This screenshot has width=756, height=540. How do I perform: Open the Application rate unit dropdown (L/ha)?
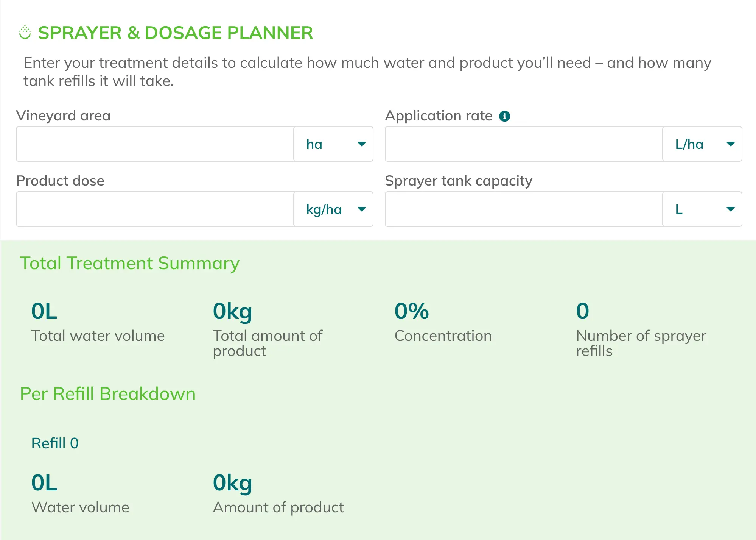[x=702, y=144]
